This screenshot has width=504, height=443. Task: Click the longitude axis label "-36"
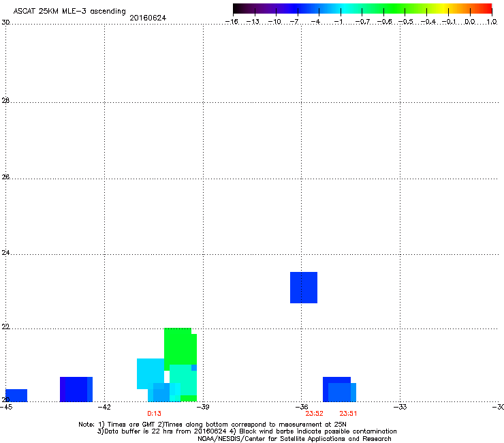click(x=302, y=407)
